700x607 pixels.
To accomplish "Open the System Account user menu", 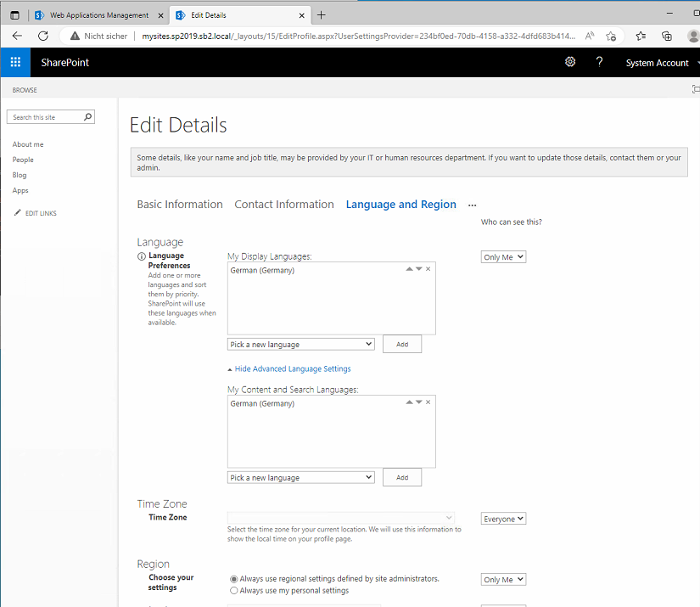I will [657, 63].
